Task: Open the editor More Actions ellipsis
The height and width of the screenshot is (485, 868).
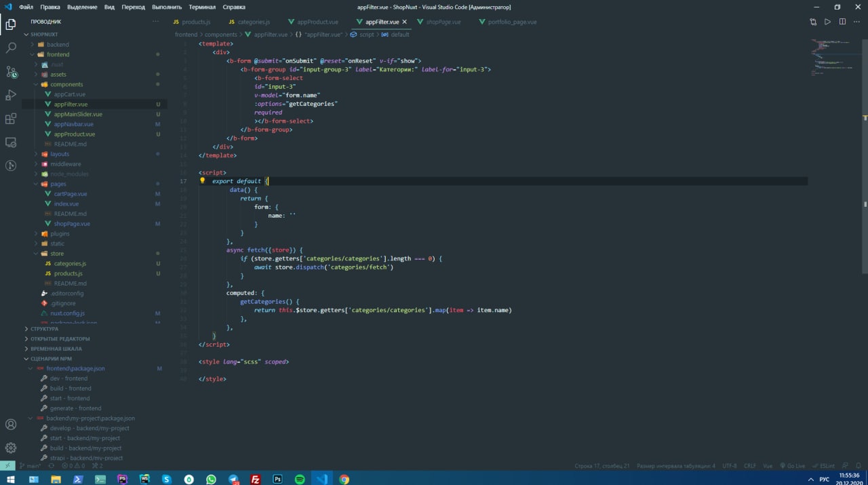Action: pos(857,22)
